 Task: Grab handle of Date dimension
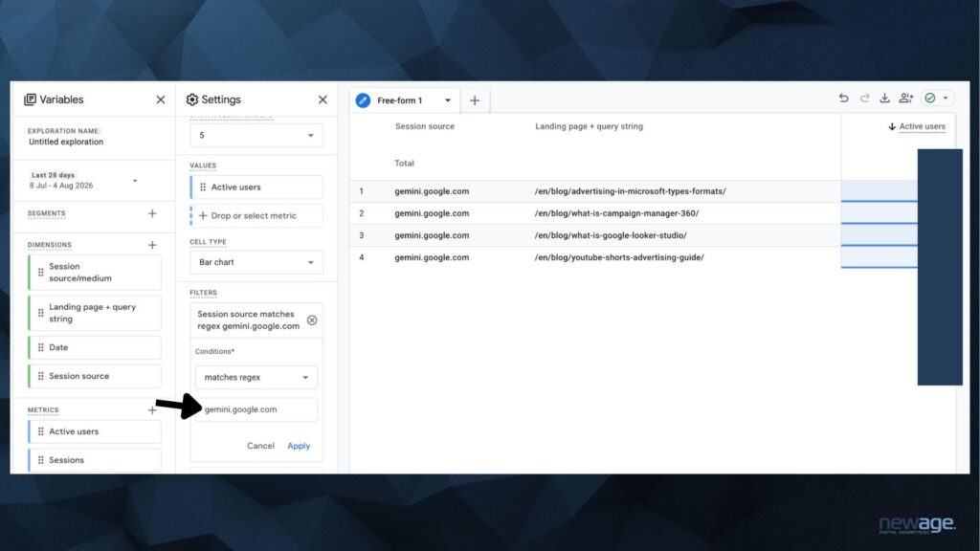(x=40, y=347)
